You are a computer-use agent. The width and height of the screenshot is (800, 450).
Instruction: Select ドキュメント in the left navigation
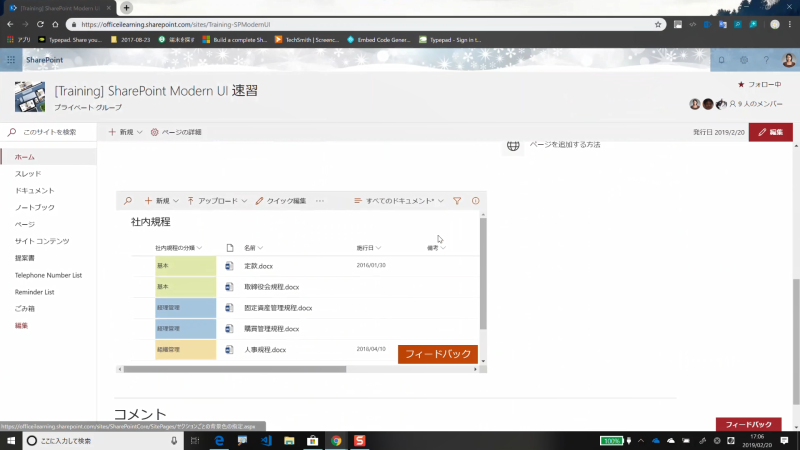point(34,191)
